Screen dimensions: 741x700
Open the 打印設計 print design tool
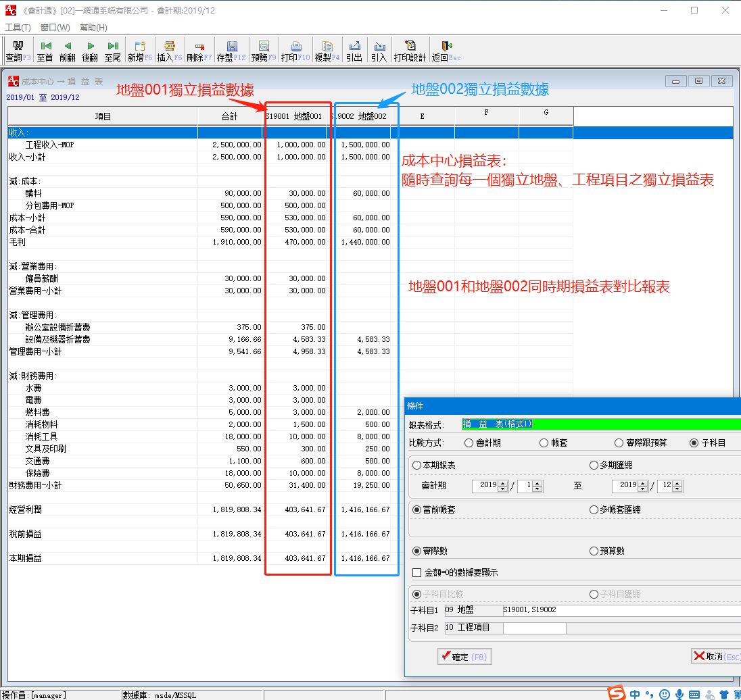pyautogui.click(x=410, y=51)
